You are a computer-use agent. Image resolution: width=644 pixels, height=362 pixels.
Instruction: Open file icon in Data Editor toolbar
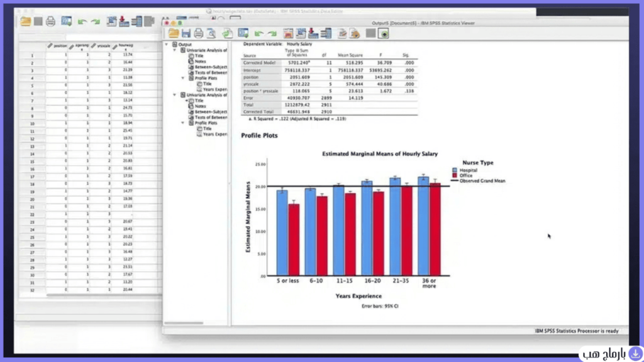tap(26, 21)
